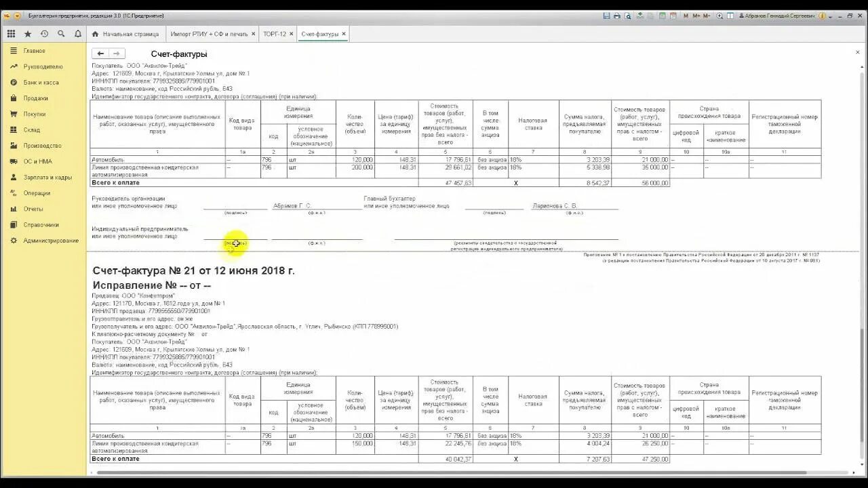The width and height of the screenshot is (868, 488).
Task: Click the M- memory subtract button
Action: click(x=707, y=16)
